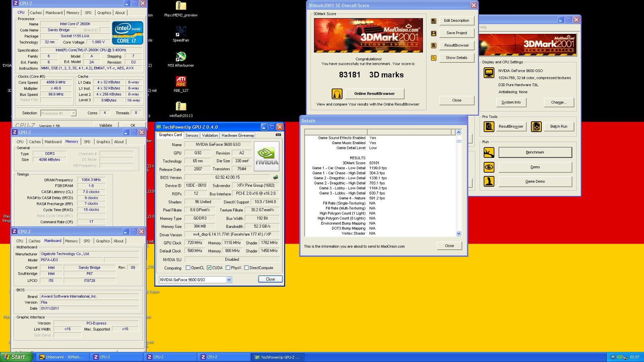Viewport: 644px width, 362px height.
Task: Toggle the PhysX checkbox in GPU-Z
Action: (x=228, y=268)
